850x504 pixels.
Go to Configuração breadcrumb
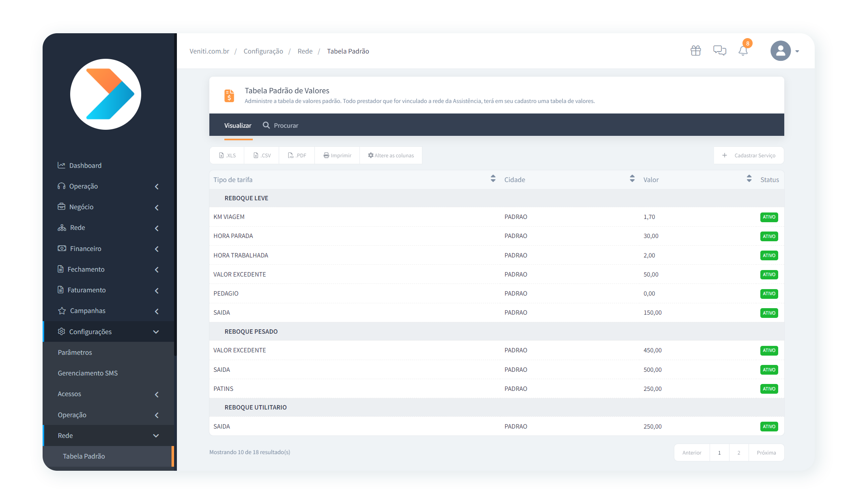click(x=263, y=51)
